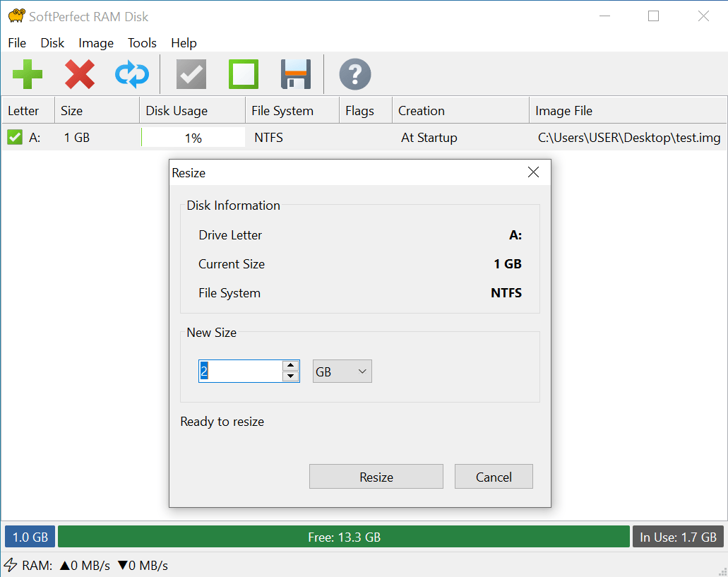The image size is (728, 577).
Task: Click the In Use 1.7 GB segment
Action: pyautogui.click(x=678, y=537)
